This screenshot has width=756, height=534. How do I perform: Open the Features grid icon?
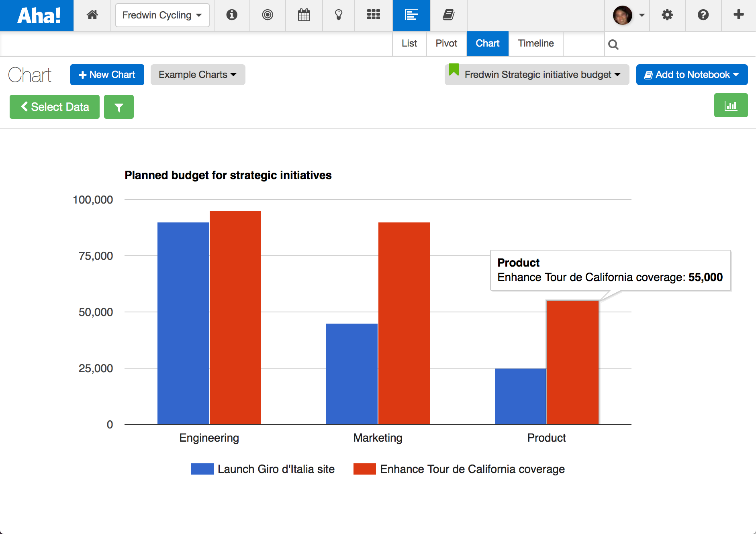pyautogui.click(x=374, y=15)
